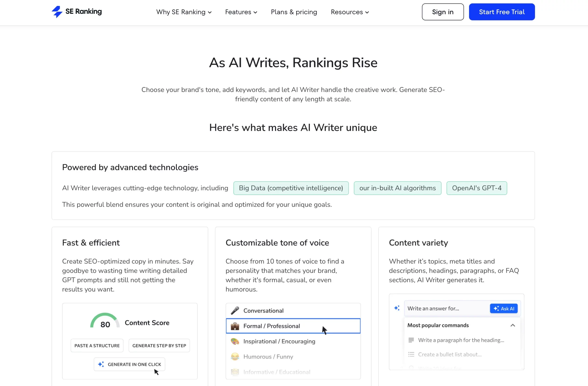This screenshot has height=386, width=588.
Task: Click GENERATE IN ONE CLICK button
Action: pyautogui.click(x=130, y=364)
